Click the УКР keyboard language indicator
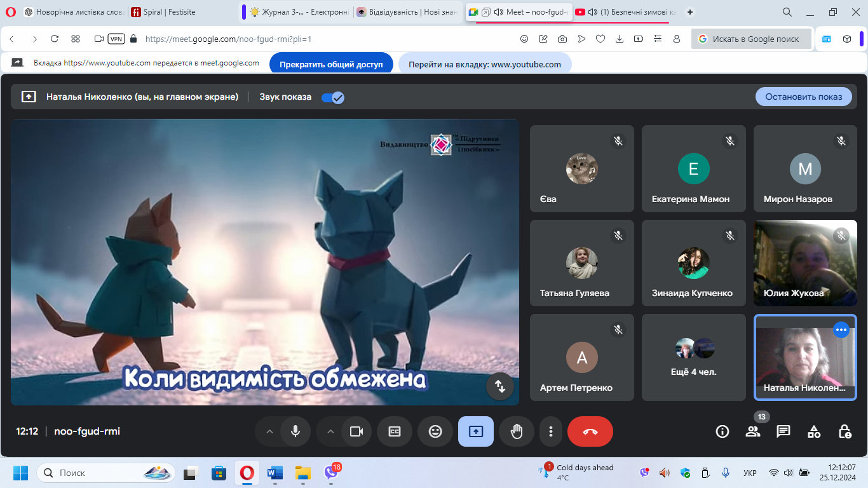 click(750, 473)
